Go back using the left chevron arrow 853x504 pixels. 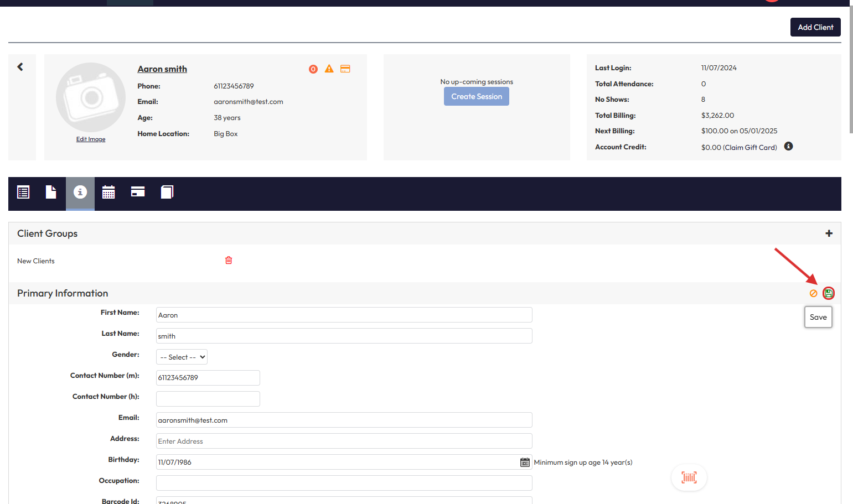click(x=20, y=67)
